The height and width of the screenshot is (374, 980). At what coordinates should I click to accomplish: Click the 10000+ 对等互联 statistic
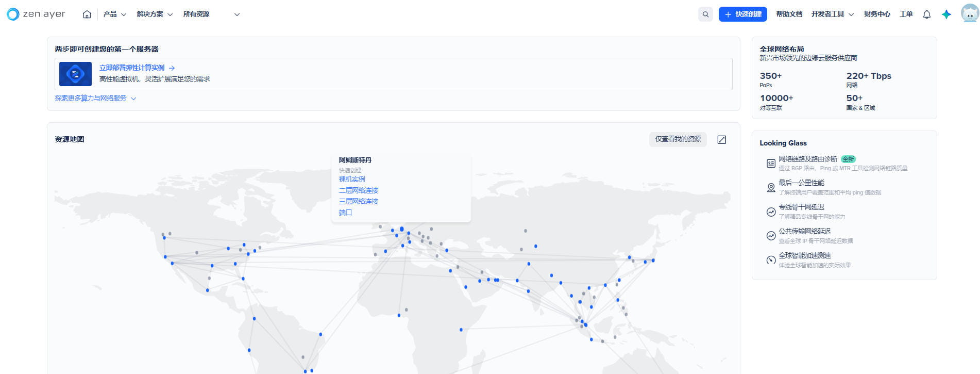776,102
